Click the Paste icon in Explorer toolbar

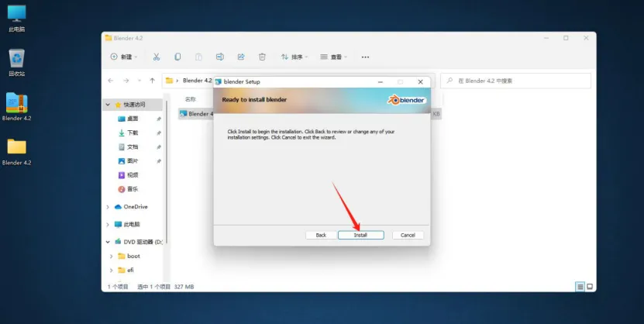tap(199, 57)
